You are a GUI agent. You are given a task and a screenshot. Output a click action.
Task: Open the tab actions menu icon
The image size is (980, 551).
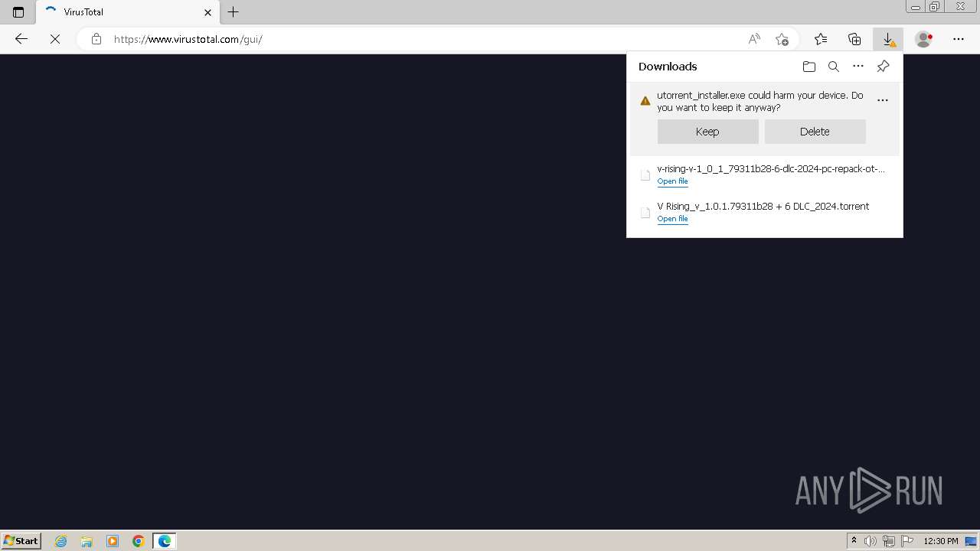(x=18, y=12)
